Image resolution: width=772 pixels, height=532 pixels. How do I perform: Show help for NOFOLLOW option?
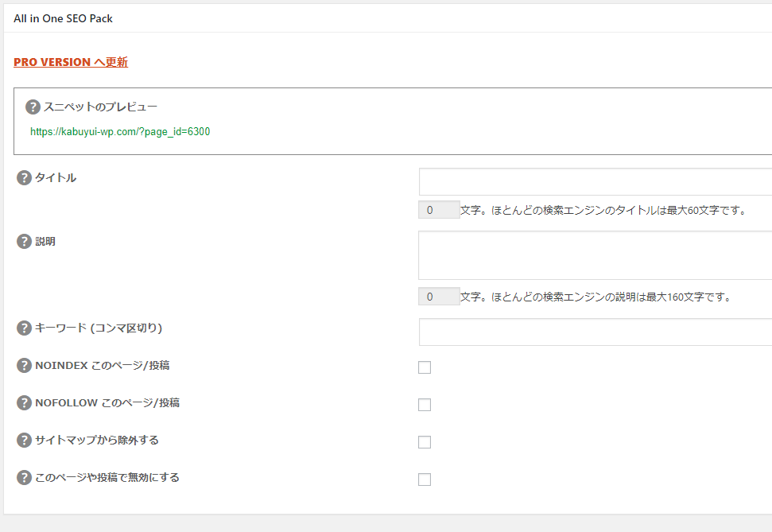click(24, 403)
